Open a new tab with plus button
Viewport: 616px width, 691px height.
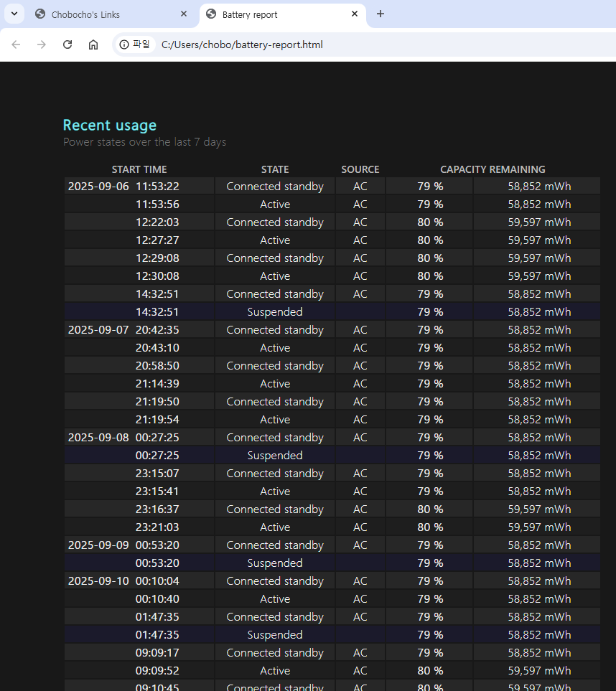tap(381, 14)
